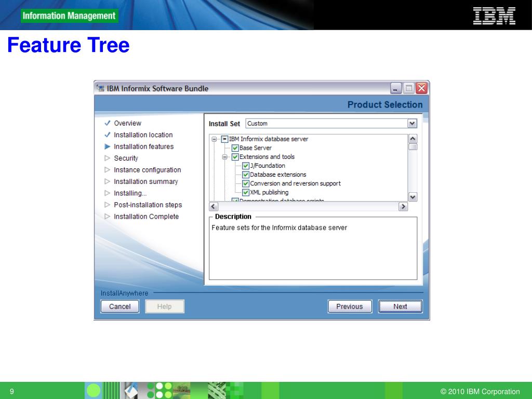Click the Cancel button
The height and width of the screenshot is (399, 532).
(120, 307)
